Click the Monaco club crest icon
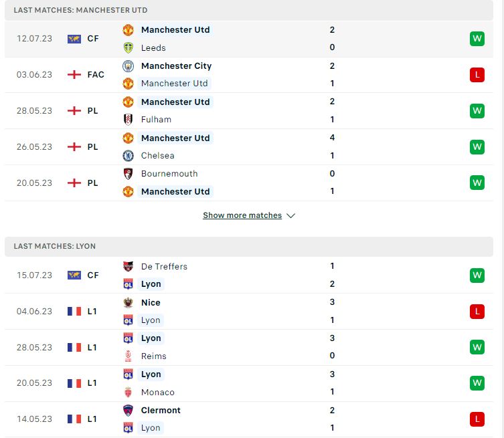504x438 pixels. [128, 392]
